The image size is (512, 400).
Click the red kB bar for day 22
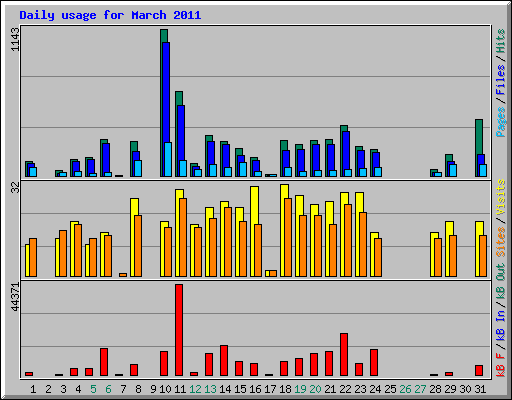click(x=344, y=355)
